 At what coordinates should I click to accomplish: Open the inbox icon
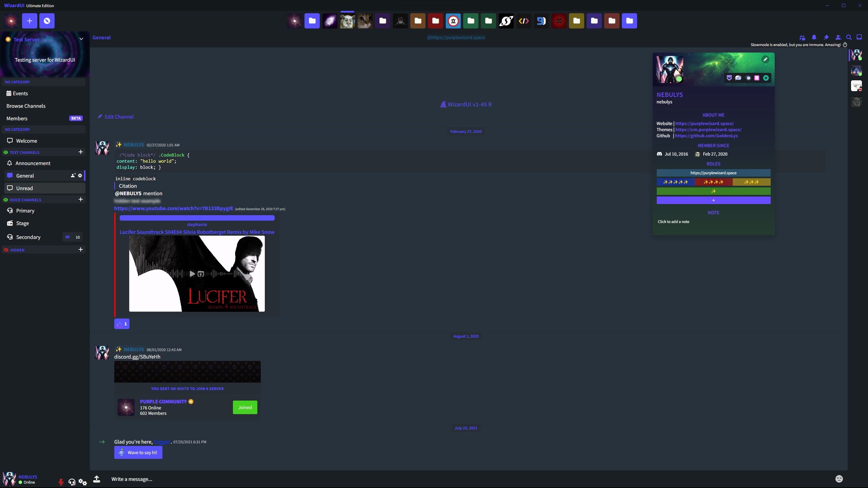859,37
